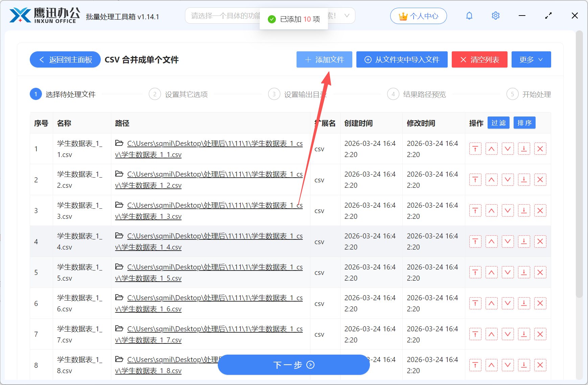
Task: Click 从文件夹中导入文件 button
Action: click(x=402, y=59)
